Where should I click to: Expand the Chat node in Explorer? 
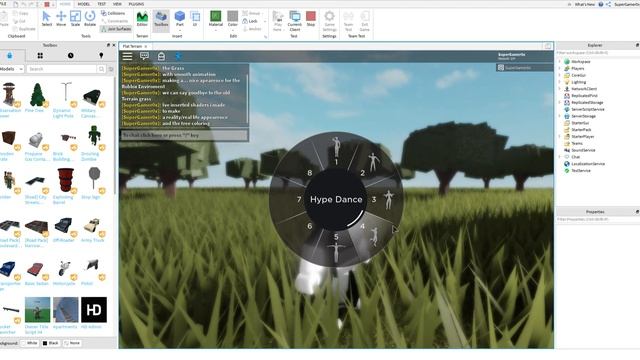point(560,157)
